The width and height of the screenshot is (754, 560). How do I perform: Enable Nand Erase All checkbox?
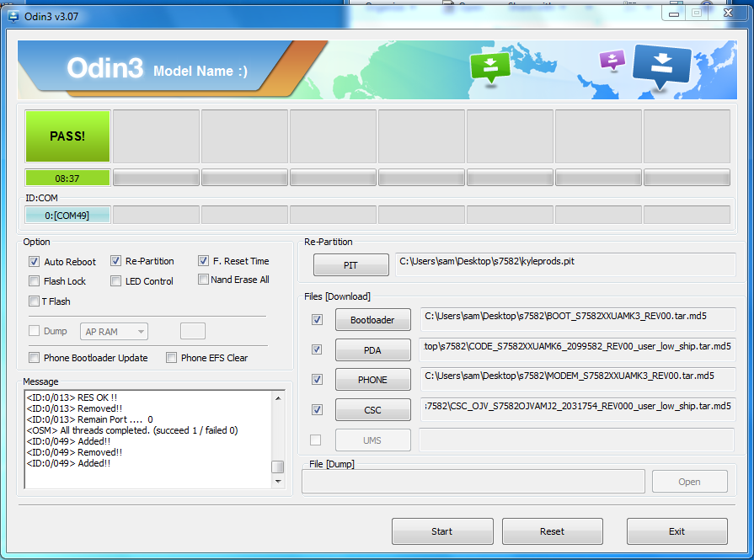pyautogui.click(x=203, y=280)
